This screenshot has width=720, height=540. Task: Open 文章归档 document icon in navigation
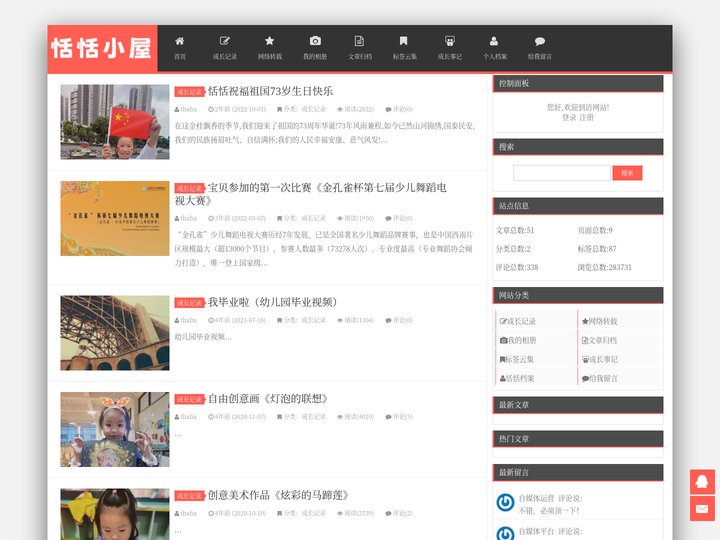tap(360, 48)
